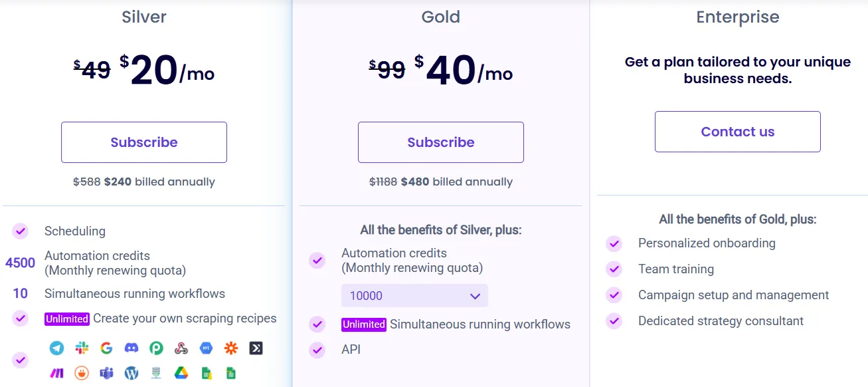Click the Slack integration icon

tap(82, 348)
